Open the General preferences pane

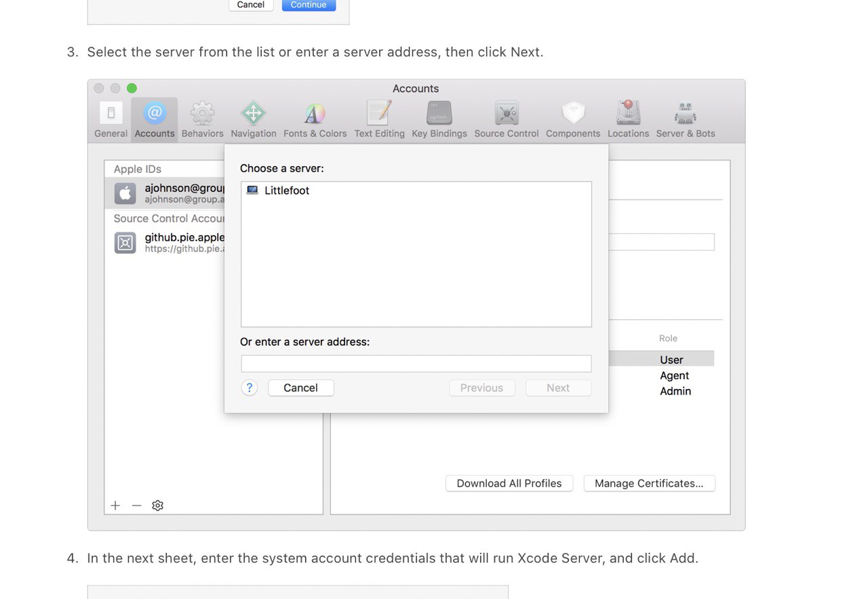click(x=111, y=120)
